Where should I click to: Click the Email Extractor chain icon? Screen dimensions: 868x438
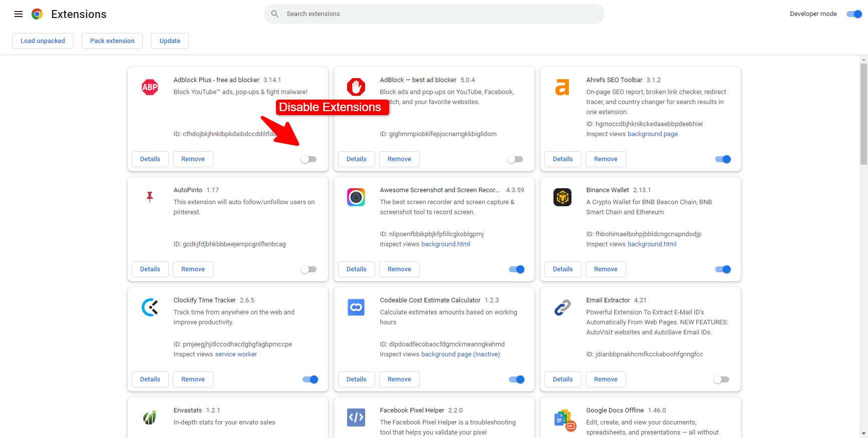pyautogui.click(x=562, y=307)
